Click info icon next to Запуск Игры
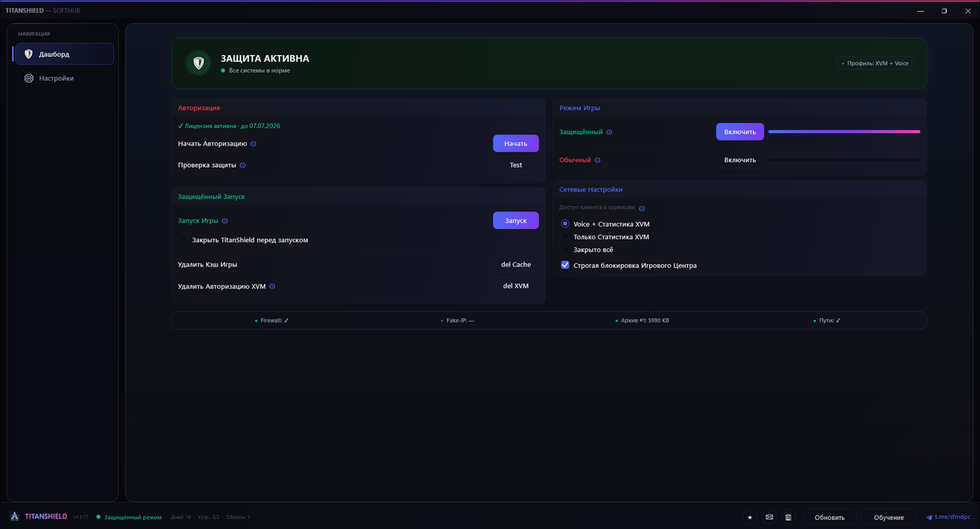The height and width of the screenshot is (529, 980). pyautogui.click(x=225, y=220)
